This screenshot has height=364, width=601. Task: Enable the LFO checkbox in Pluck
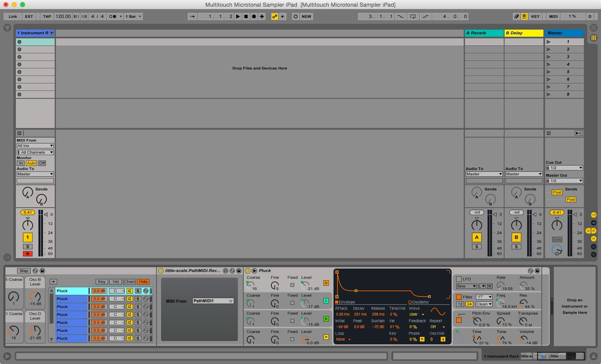click(459, 279)
